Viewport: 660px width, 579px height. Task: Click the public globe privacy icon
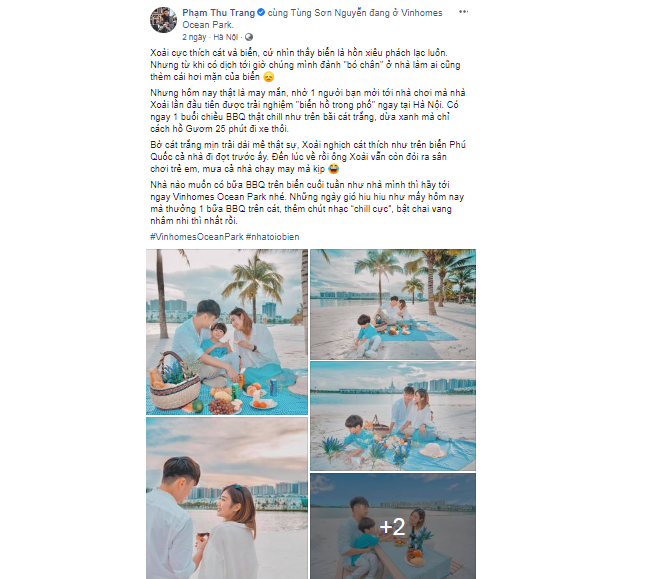tap(249, 37)
